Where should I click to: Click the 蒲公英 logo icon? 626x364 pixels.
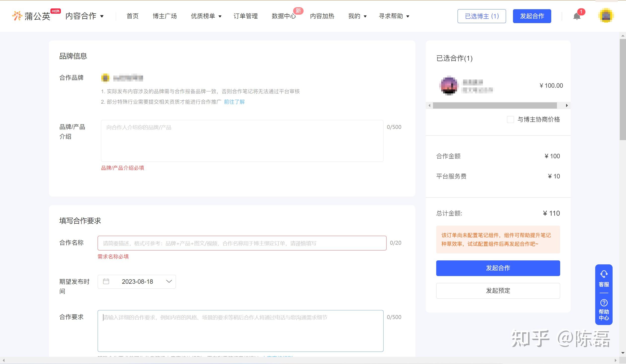[17, 16]
